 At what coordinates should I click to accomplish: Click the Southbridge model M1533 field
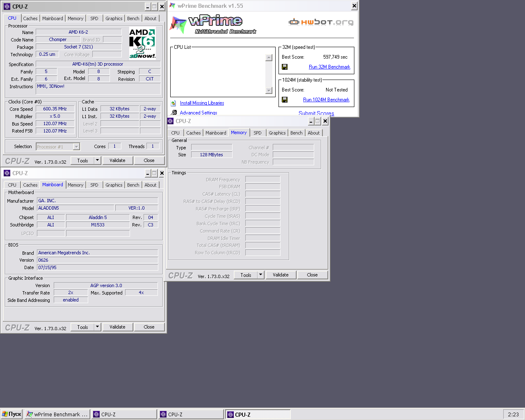(x=98, y=225)
